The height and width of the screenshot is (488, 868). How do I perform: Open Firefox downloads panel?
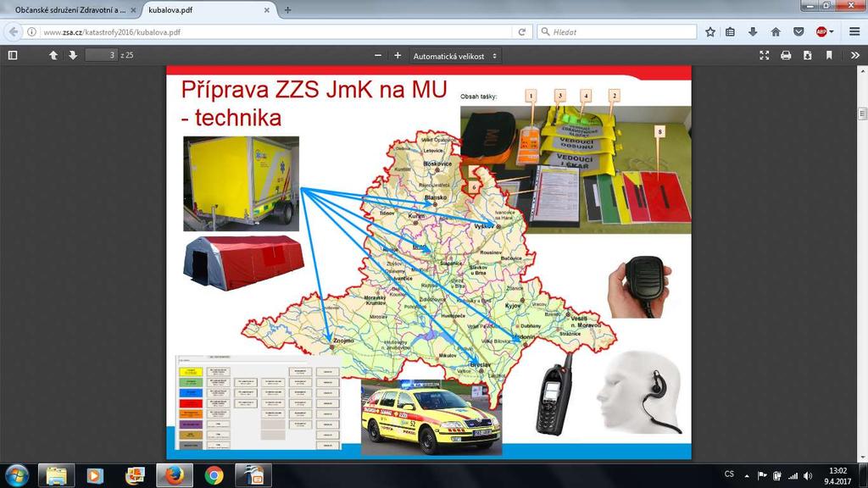[x=753, y=32]
